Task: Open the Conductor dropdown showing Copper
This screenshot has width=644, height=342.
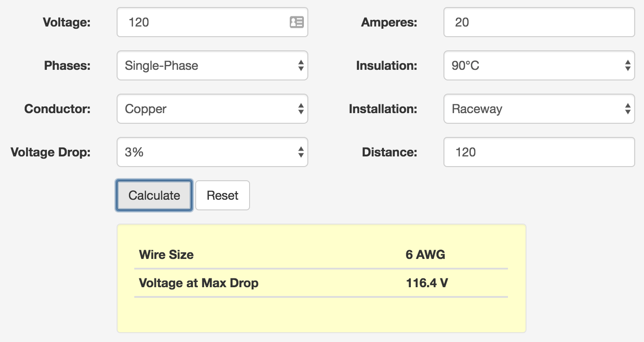Action: (212, 109)
